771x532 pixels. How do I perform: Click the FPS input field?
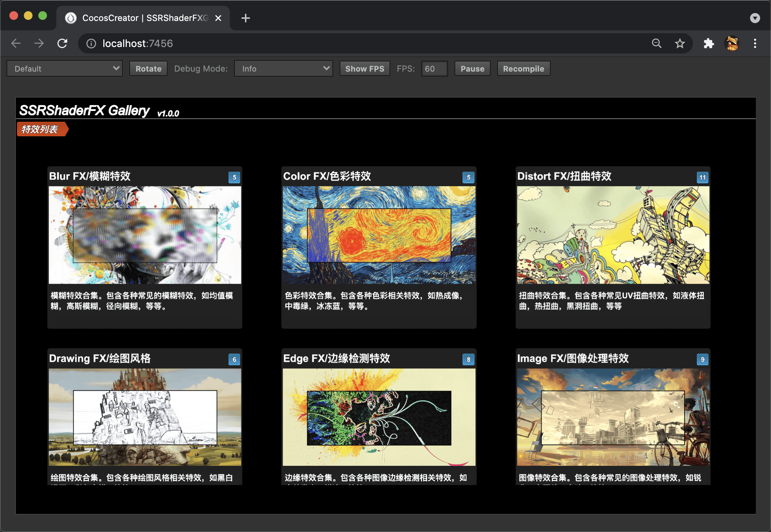tap(434, 69)
